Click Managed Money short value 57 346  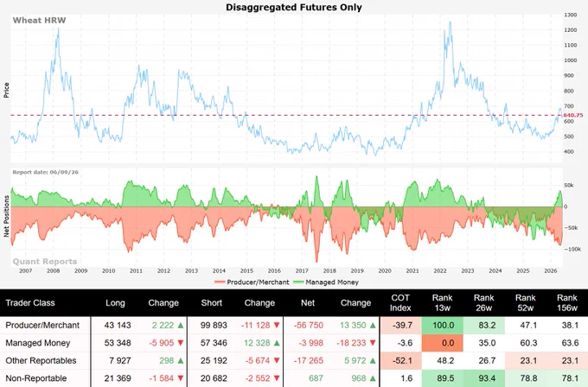coord(214,343)
